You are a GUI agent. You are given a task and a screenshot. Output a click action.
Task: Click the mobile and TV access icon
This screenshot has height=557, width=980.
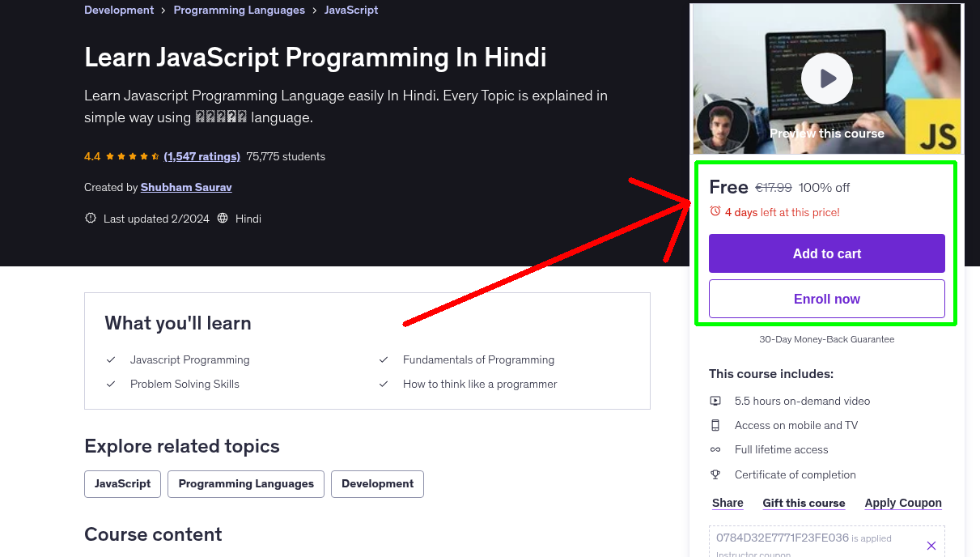tap(715, 425)
